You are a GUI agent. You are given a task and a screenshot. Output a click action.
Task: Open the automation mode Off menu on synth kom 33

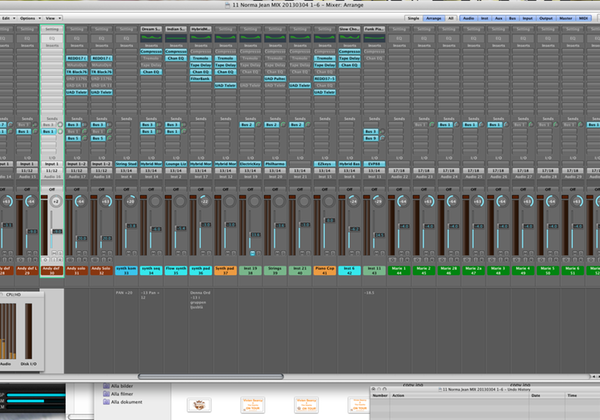[126, 189]
